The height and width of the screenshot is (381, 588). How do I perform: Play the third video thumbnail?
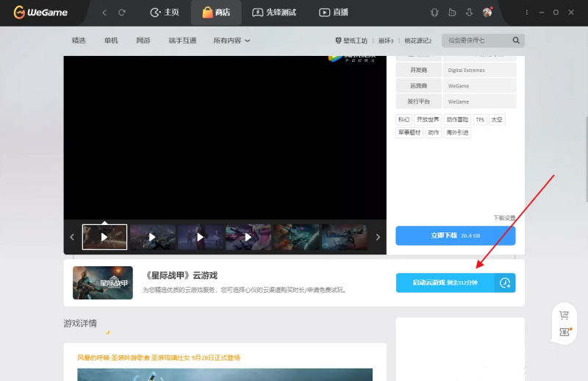pyautogui.click(x=201, y=238)
